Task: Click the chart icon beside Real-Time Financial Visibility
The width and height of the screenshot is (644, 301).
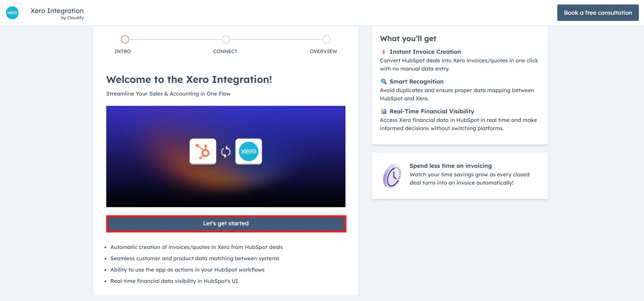Action: 384,111
